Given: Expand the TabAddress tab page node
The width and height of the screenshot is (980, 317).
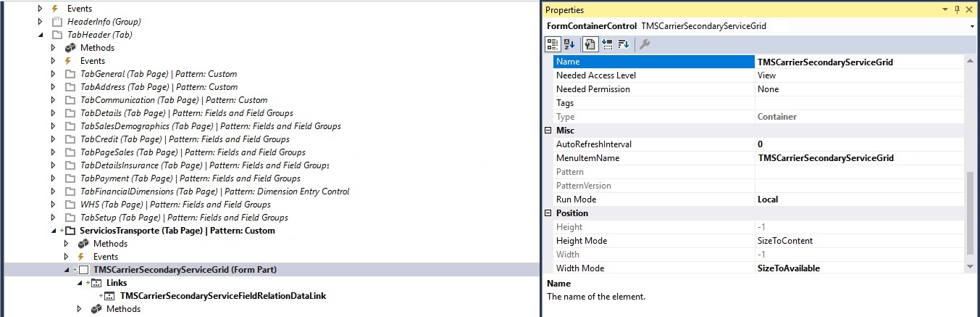Looking at the screenshot, I should tap(54, 87).
